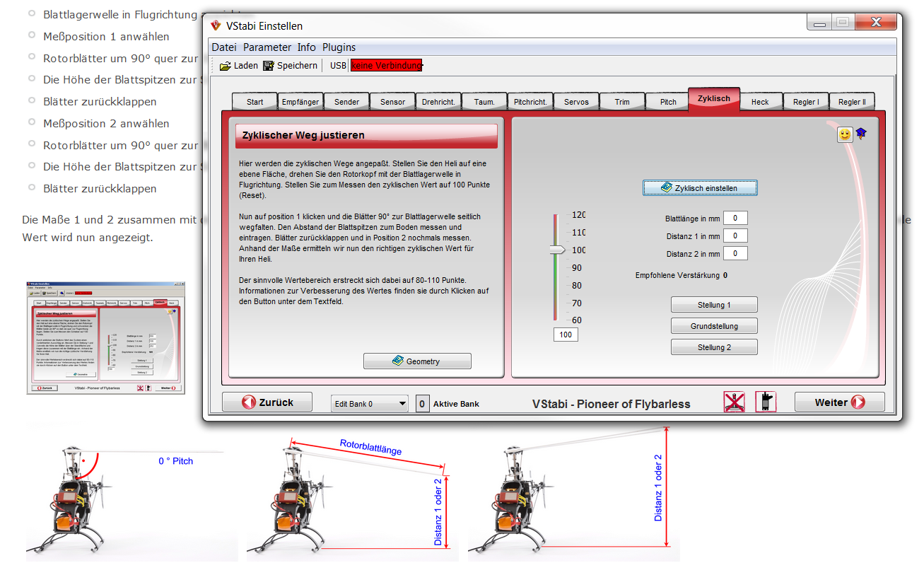Open the Datei menu
The image size is (924, 575).
click(224, 47)
